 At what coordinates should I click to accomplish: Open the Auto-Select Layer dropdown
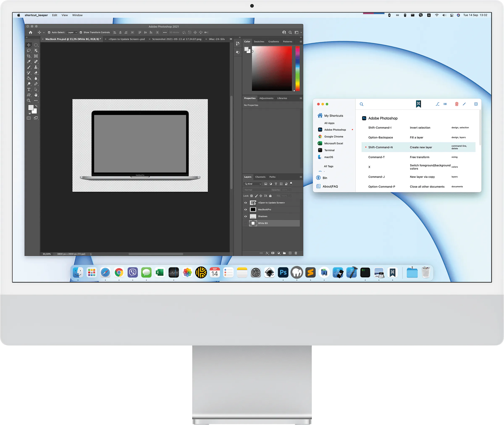coord(72,32)
